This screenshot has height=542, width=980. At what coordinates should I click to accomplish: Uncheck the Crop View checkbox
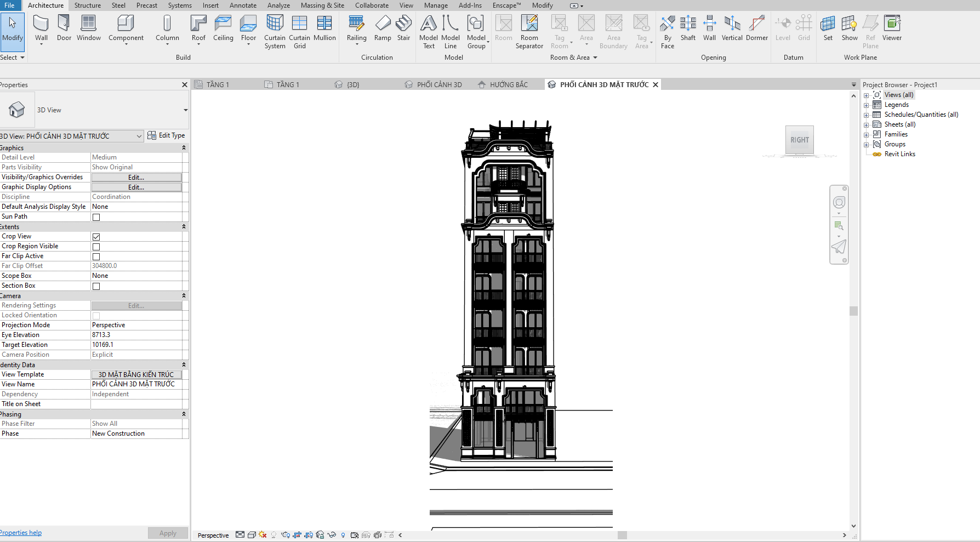tap(96, 237)
